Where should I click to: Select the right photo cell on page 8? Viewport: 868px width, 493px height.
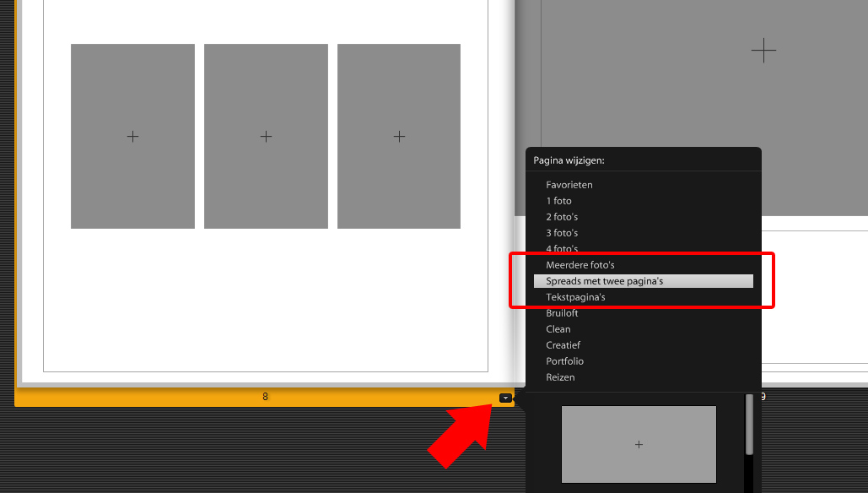[399, 136]
